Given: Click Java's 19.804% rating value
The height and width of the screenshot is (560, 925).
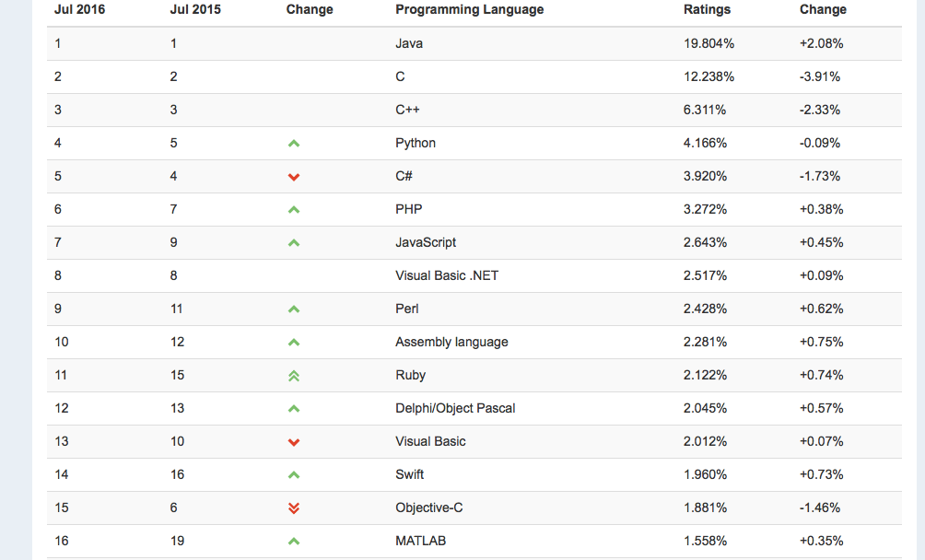Looking at the screenshot, I should pyautogui.click(x=708, y=43).
